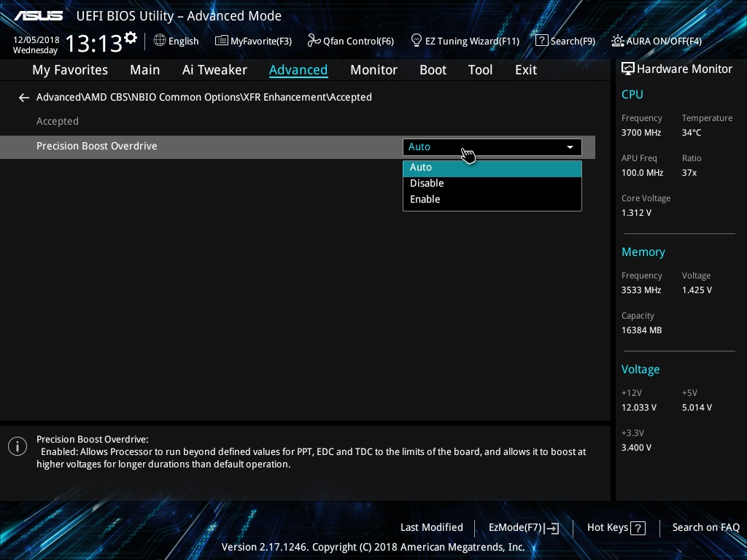
Task: Click the 13:13 clock time
Action: coord(93,43)
